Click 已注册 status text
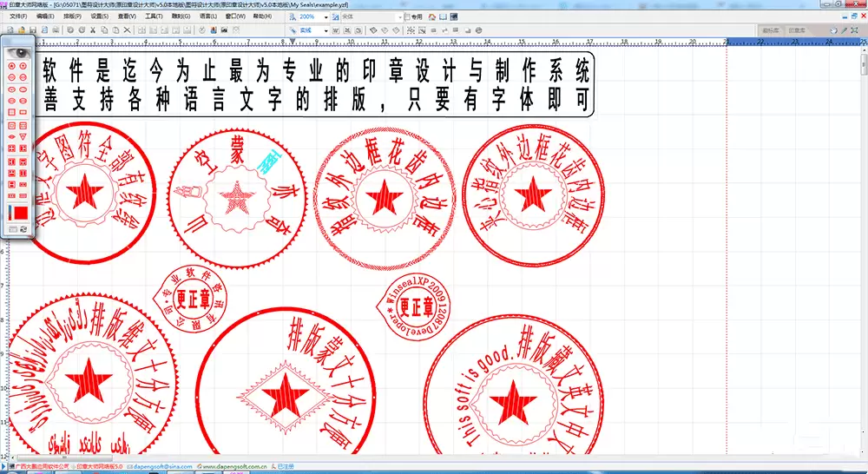The width and height of the screenshot is (868, 474). [x=286, y=467]
